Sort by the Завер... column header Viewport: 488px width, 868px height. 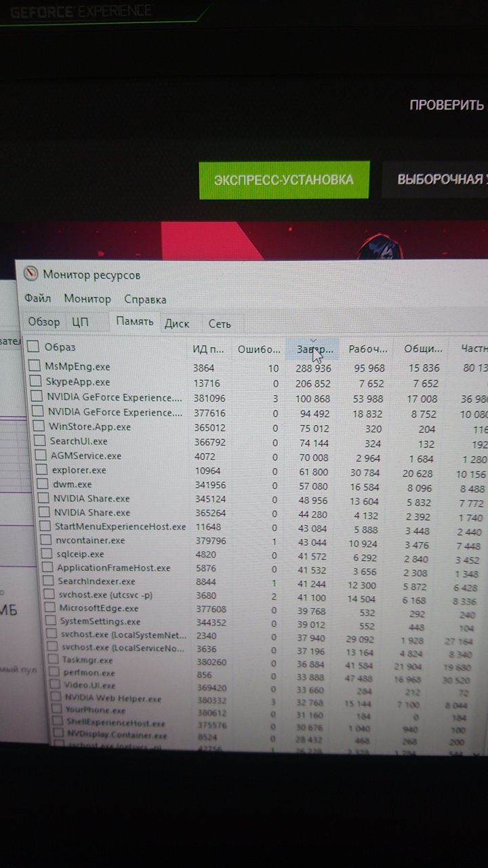(312, 350)
